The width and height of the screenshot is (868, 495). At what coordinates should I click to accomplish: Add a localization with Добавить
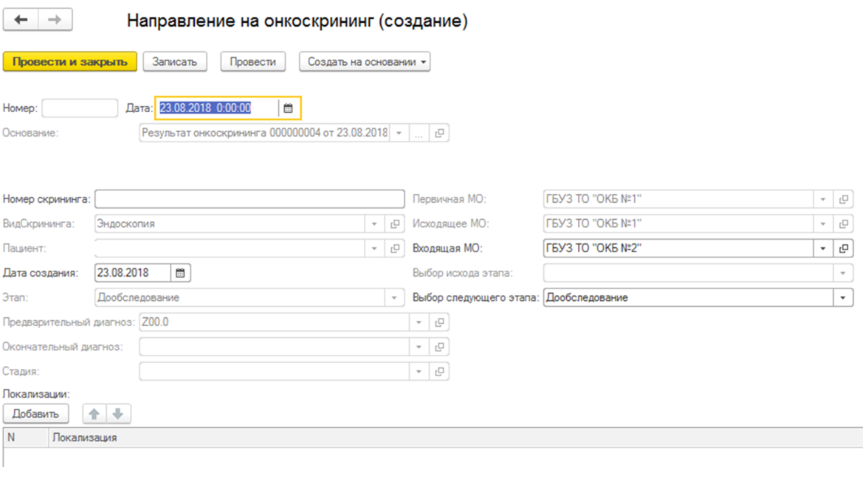pos(35,414)
